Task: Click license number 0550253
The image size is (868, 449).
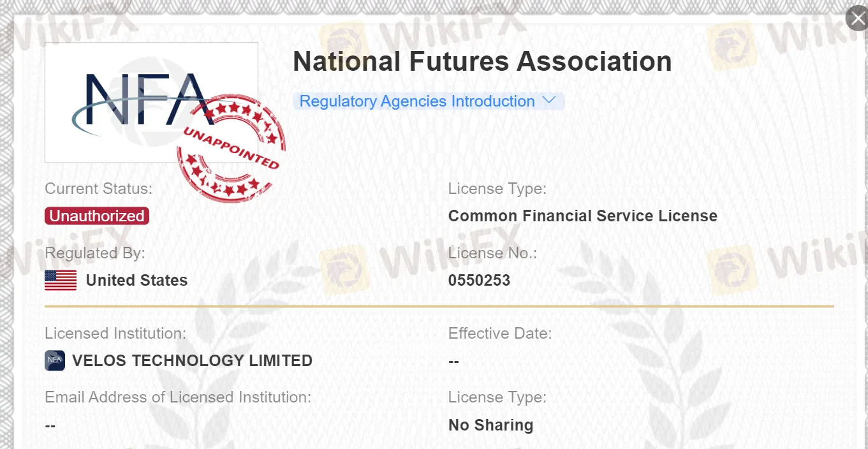Action: click(x=479, y=281)
